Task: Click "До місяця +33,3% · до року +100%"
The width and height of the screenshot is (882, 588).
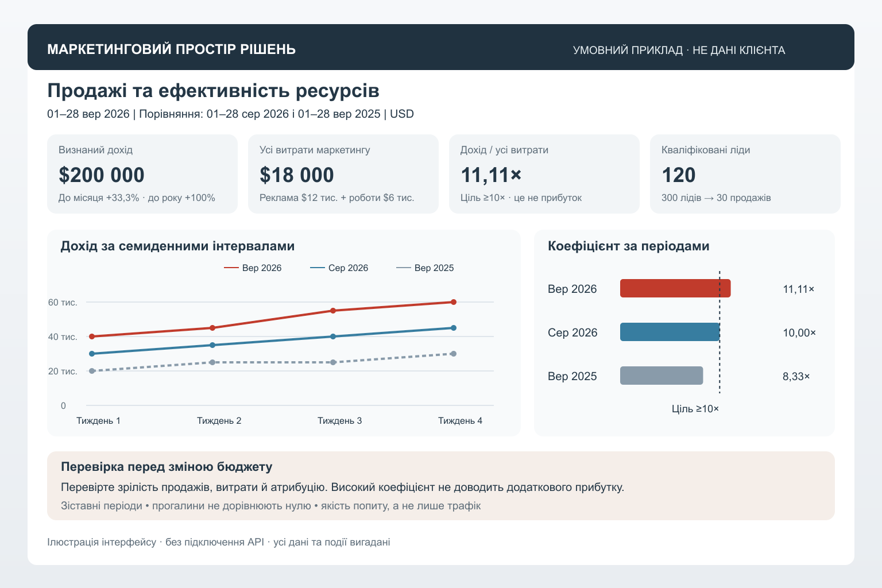Action: (137, 198)
